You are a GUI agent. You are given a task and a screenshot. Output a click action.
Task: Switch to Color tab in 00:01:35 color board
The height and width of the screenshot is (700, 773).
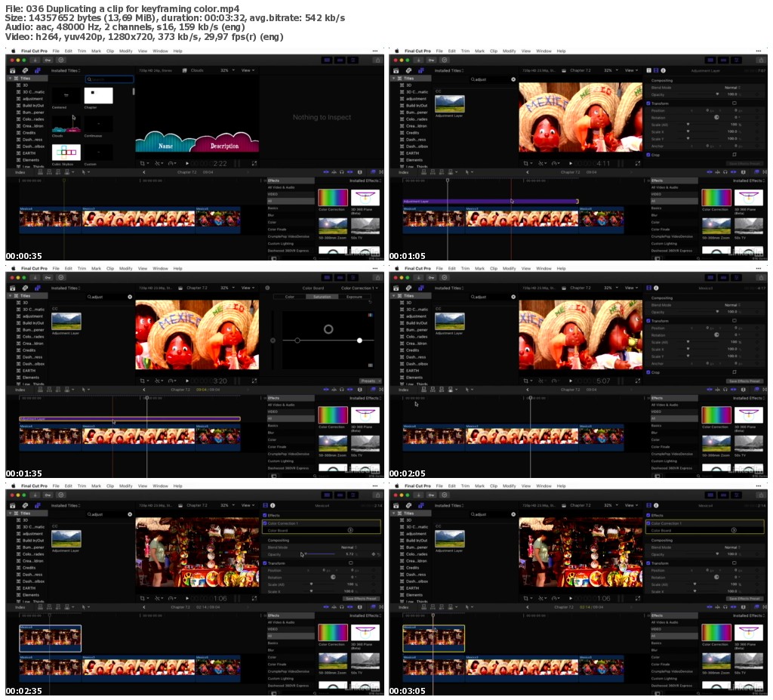pos(290,297)
